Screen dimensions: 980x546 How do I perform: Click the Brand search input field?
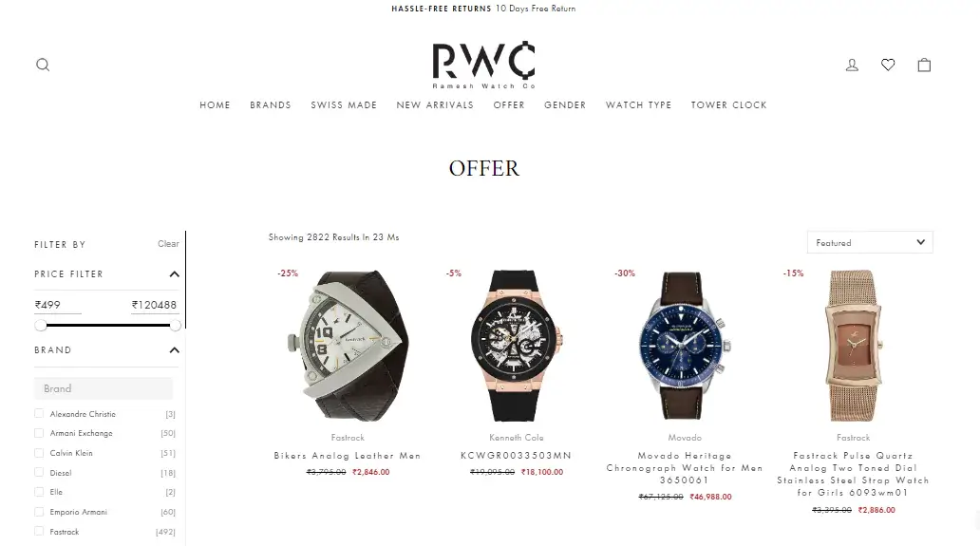coord(104,388)
